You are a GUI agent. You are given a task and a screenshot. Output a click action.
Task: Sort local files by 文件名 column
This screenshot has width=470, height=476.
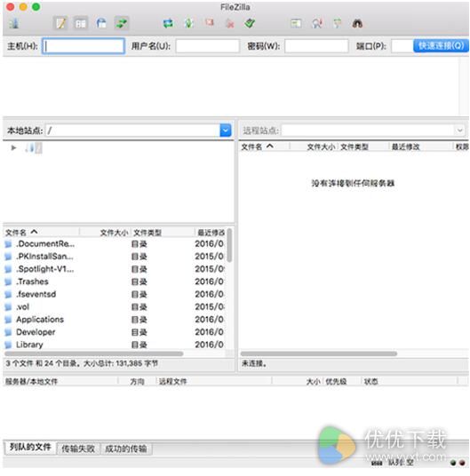[41, 233]
